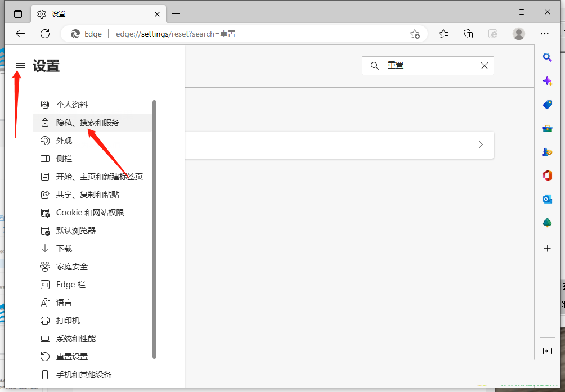Click the default browser icon
The width and height of the screenshot is (565, 392).
pyautogui.click(x=45, y=231)
